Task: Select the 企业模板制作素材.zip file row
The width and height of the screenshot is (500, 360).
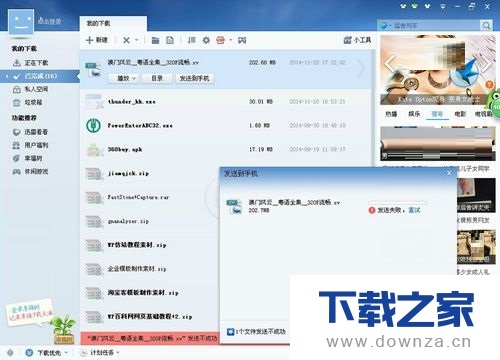Action: (150, 269)
